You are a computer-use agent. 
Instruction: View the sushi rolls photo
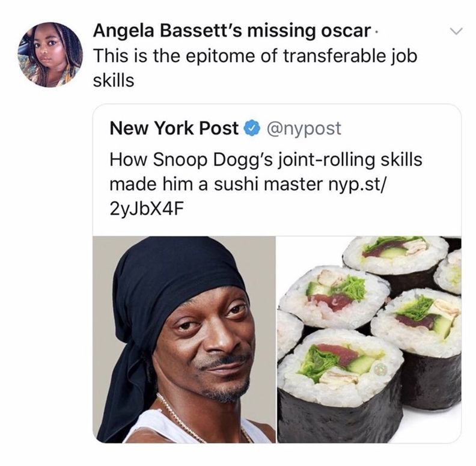pyautogui.click(x=369, y=339)
